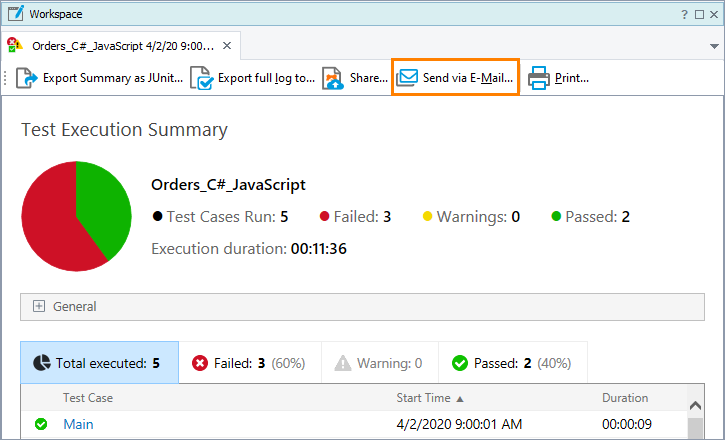
Task: Expand the General section
Action: pyautogui.click(x=39, y=307)
